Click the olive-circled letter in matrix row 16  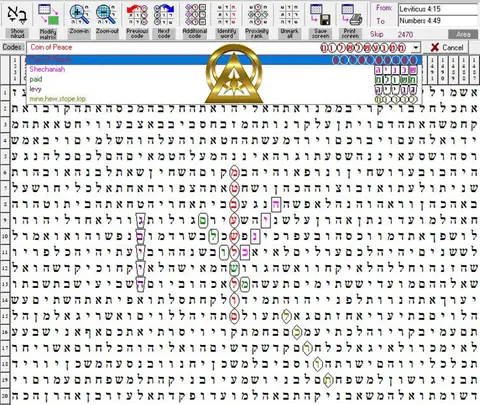[297, 332]
